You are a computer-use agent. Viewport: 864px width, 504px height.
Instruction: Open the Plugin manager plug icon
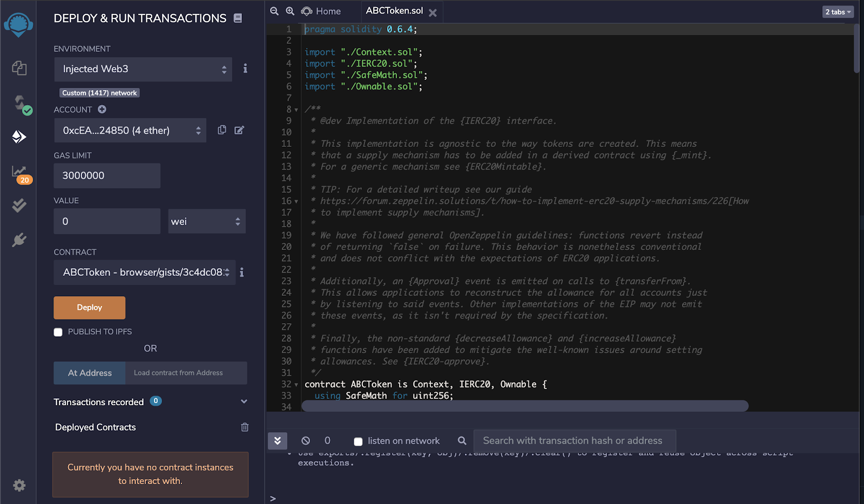tap(19, 240)
